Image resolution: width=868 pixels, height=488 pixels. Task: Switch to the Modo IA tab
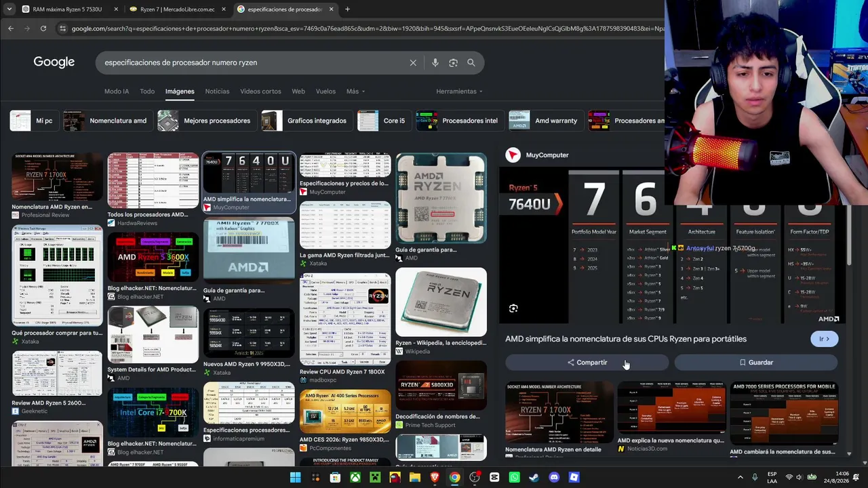(117, 91)
